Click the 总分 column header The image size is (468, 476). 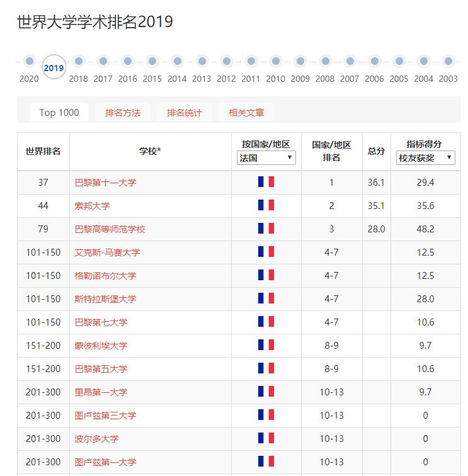coord(377,151)
